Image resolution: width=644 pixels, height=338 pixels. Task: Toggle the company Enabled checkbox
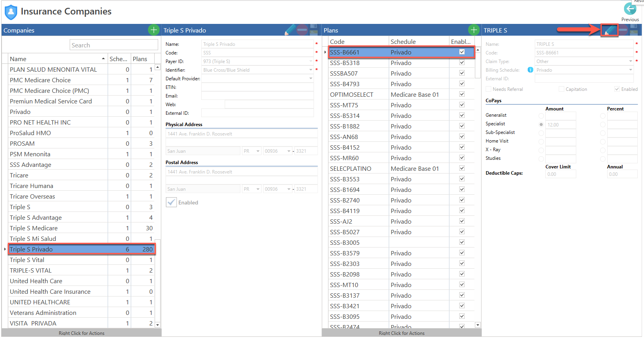pyautogui.click(x=171, y=202)
